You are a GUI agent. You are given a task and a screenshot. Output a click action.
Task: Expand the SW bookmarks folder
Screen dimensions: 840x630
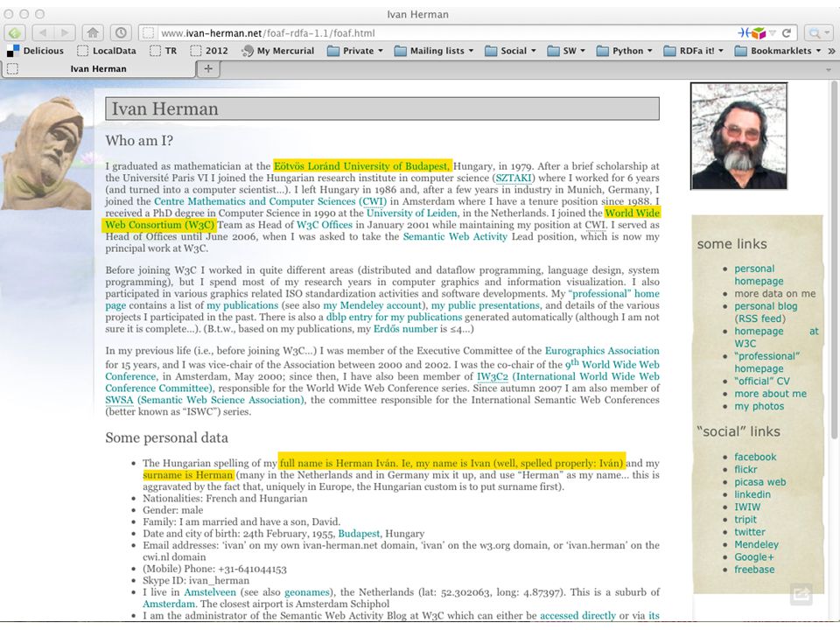tap(566, 51)
